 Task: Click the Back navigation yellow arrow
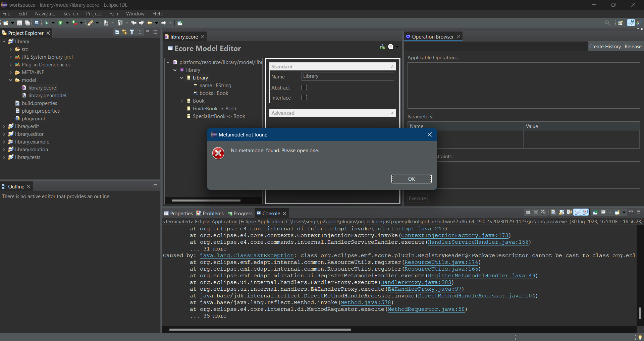tap(150, 23)
